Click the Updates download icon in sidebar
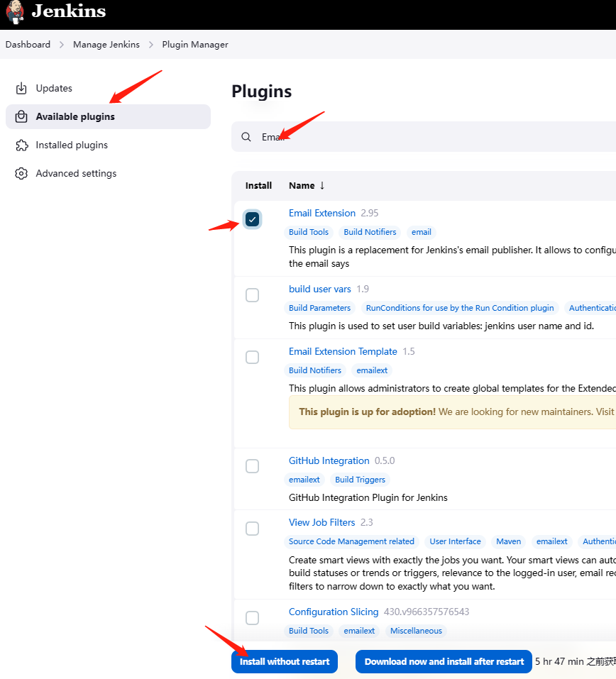The image size is (616, 679). (x=21, y=89)
